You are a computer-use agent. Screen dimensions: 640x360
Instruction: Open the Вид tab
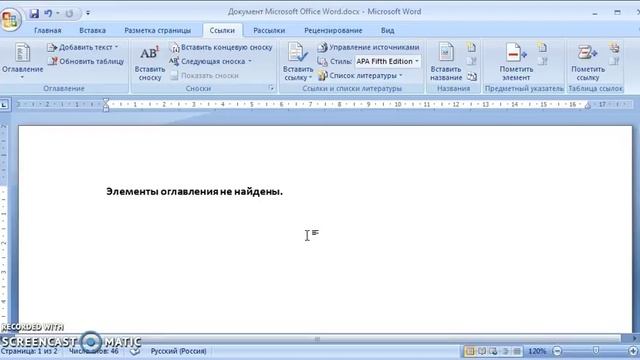coord(387,31)
